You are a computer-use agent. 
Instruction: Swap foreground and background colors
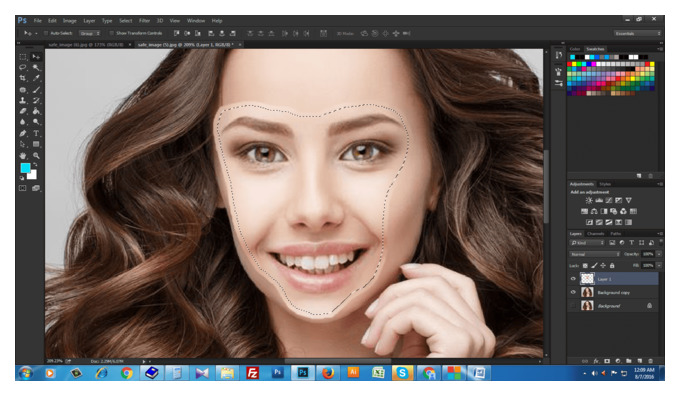click(35, 165)
